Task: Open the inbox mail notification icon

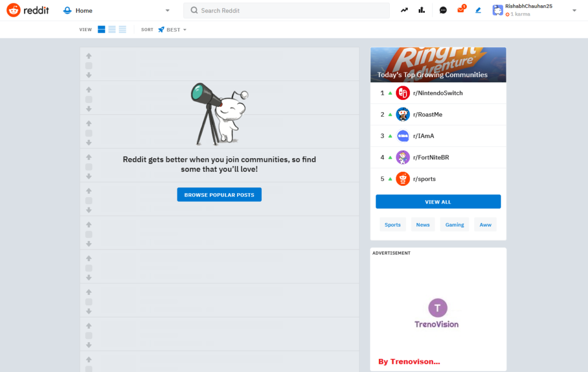Action: click(x=461, y=9)
